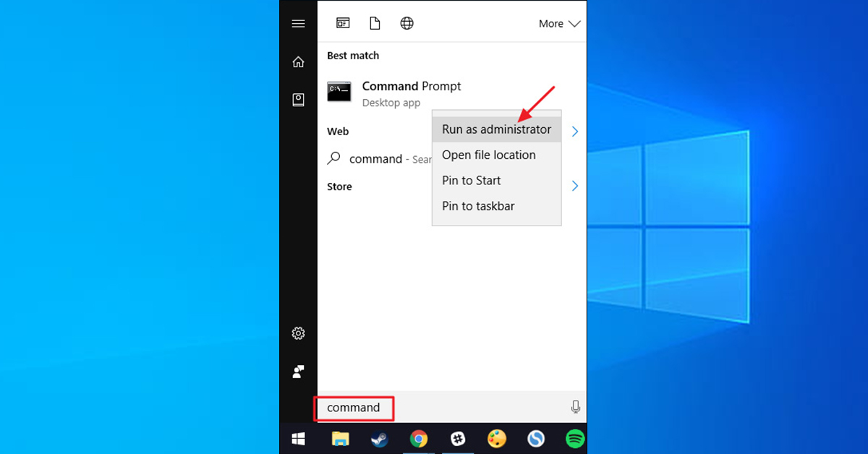Select Run as administrator
Screen dimensions: 868x454
[x=496, y=129]
